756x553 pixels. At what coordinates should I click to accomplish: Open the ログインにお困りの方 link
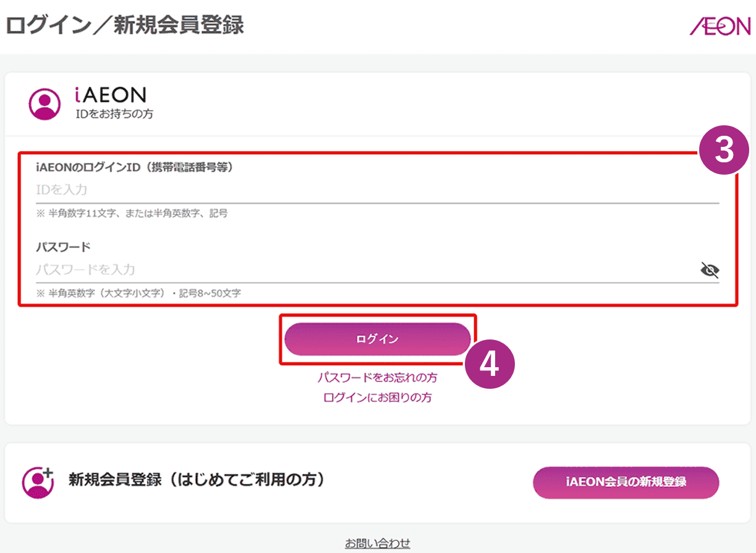click(377, 397)
